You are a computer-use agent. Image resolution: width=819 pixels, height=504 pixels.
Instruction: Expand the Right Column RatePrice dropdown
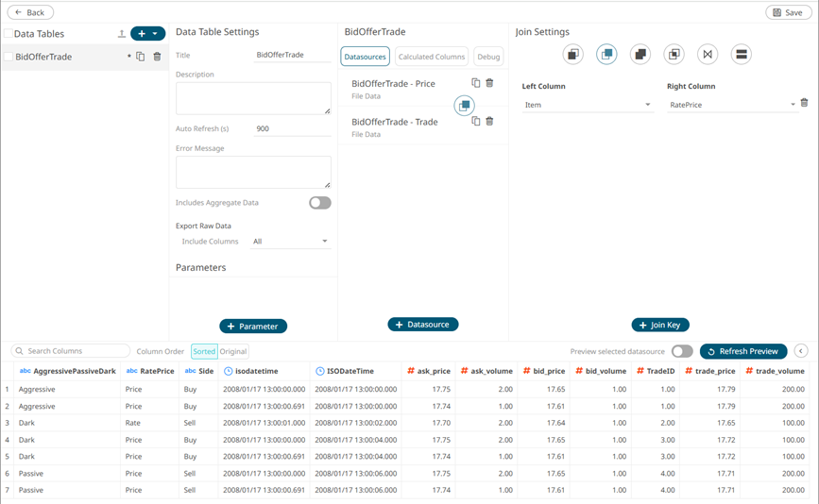click(x=731, y=105)
